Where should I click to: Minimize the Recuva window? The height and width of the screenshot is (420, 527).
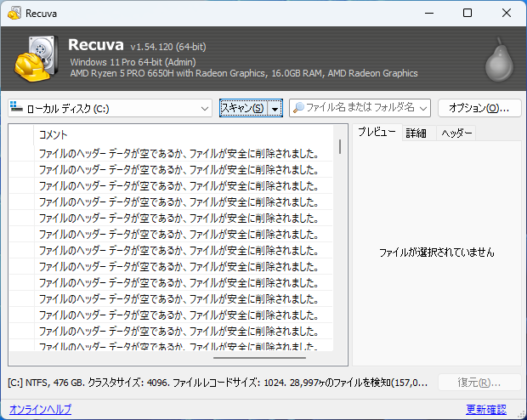[429, 13]
